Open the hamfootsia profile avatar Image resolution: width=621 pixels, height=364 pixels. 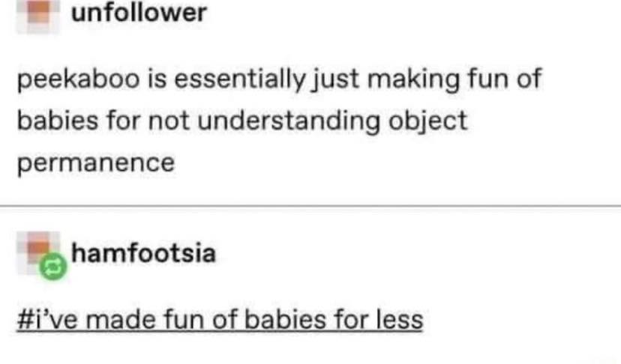38,253
